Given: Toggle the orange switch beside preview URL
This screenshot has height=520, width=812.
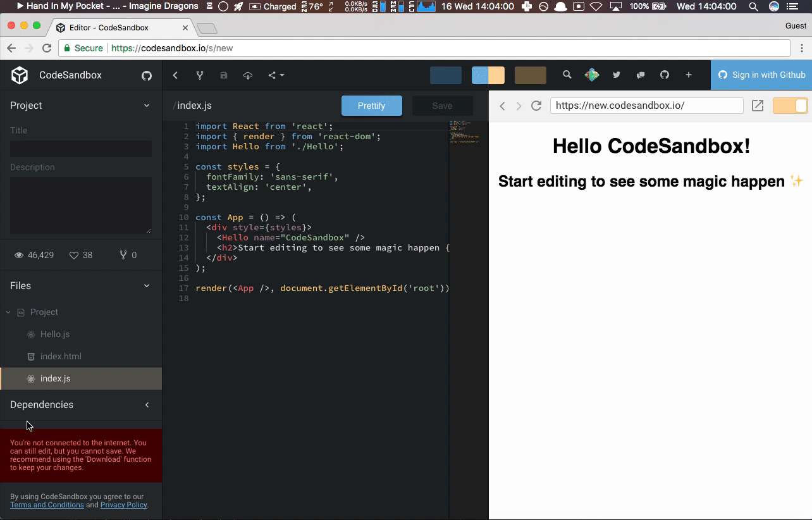Looking at the screenshot, I should coord(790,106).
